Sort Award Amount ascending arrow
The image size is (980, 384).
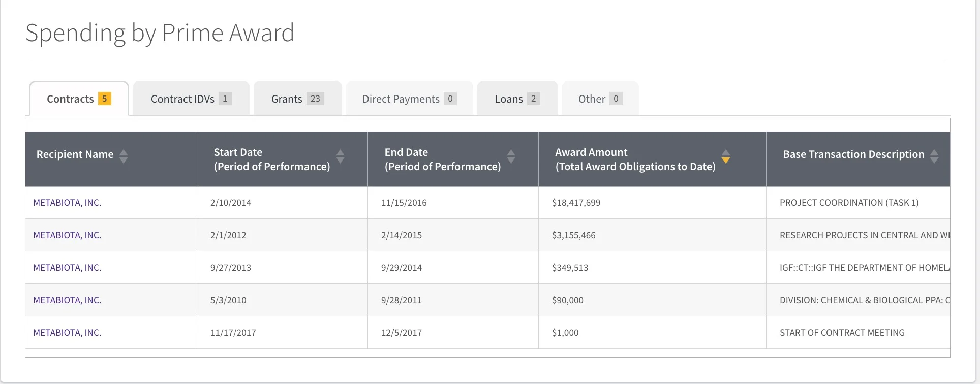726,152
